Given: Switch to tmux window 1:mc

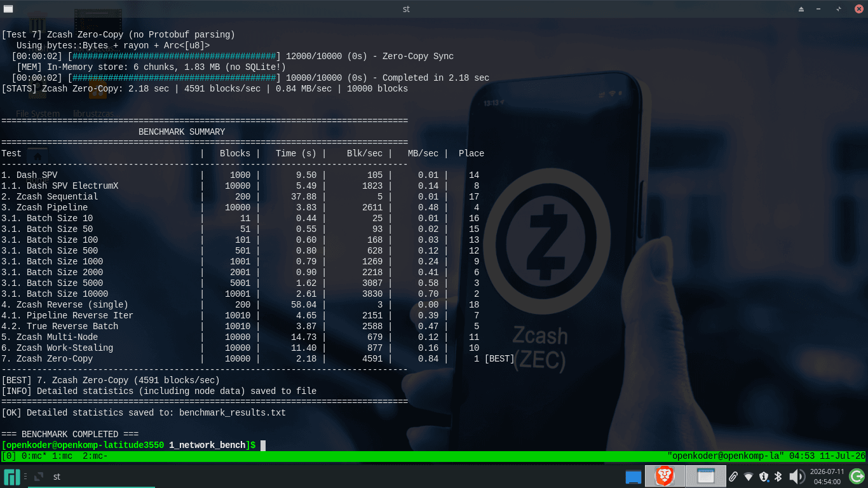Looking at the screenshot, I should [x=62, y=456].
